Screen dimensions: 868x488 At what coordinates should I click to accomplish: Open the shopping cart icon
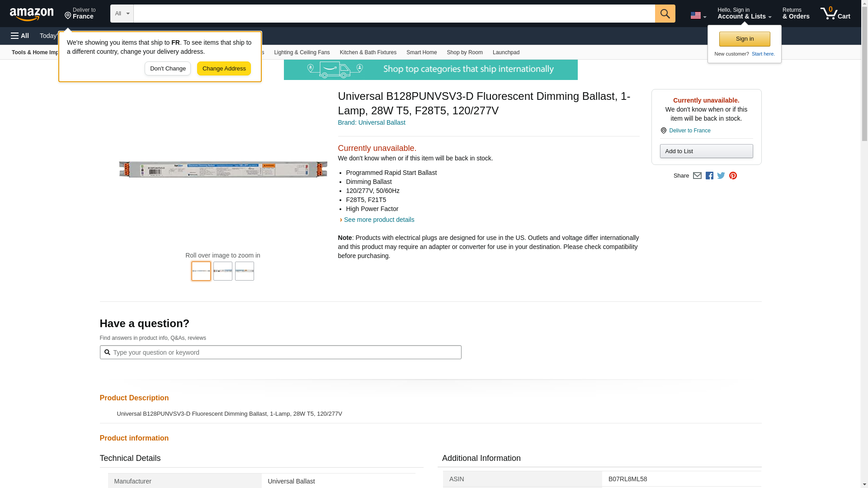835,14
